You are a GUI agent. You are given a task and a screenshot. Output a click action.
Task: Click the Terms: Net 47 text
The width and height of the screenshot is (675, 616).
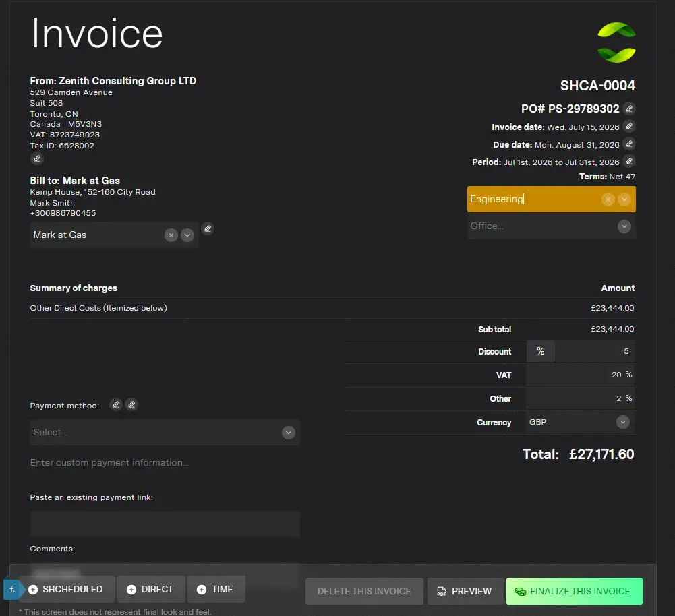click(x=607, y=177)
